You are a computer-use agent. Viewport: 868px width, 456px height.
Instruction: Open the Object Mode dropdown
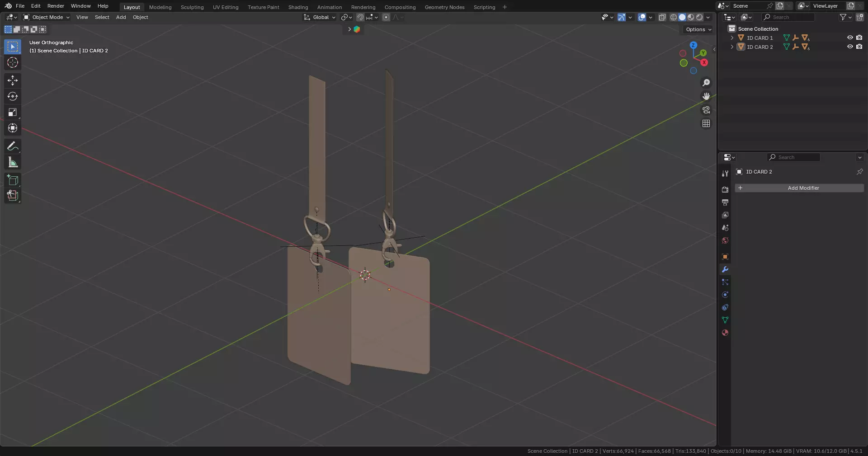tap(47, 17)
